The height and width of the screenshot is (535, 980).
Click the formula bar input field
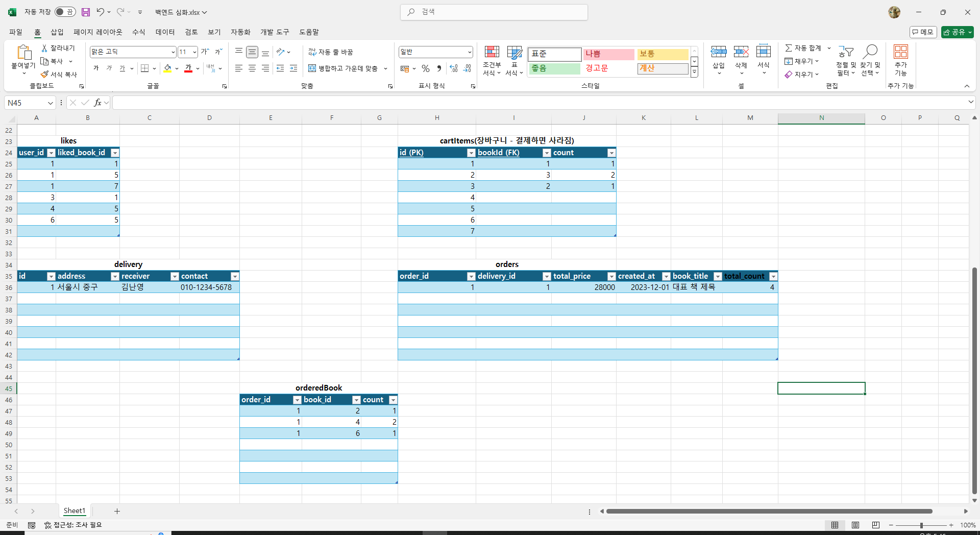click(x=540, y=103)
